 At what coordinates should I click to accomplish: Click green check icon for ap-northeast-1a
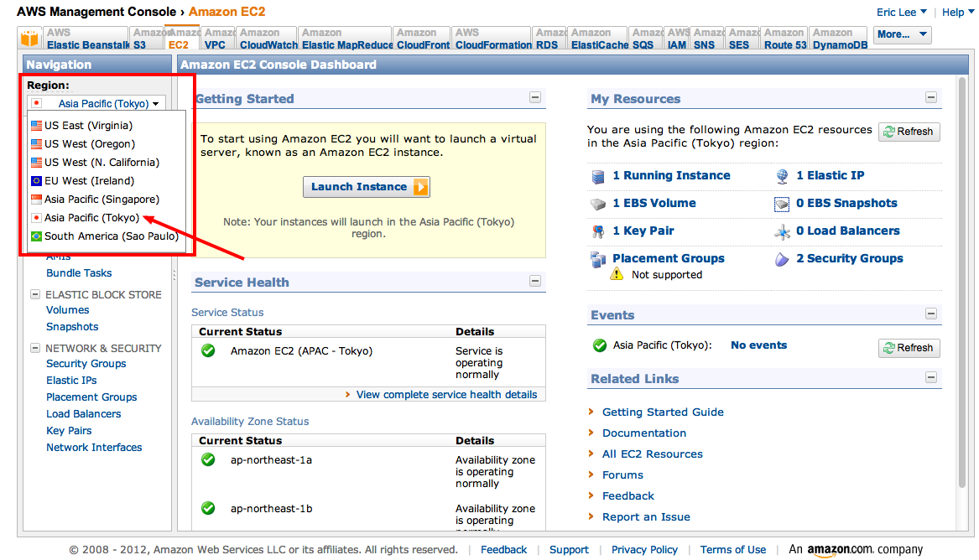208,460
